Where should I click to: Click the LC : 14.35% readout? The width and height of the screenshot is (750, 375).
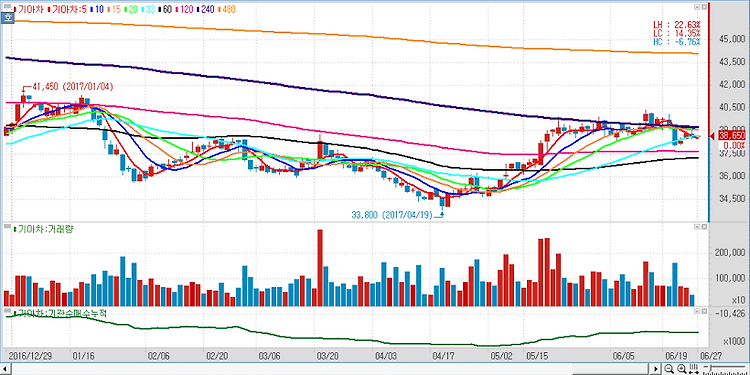coord(677,33)
